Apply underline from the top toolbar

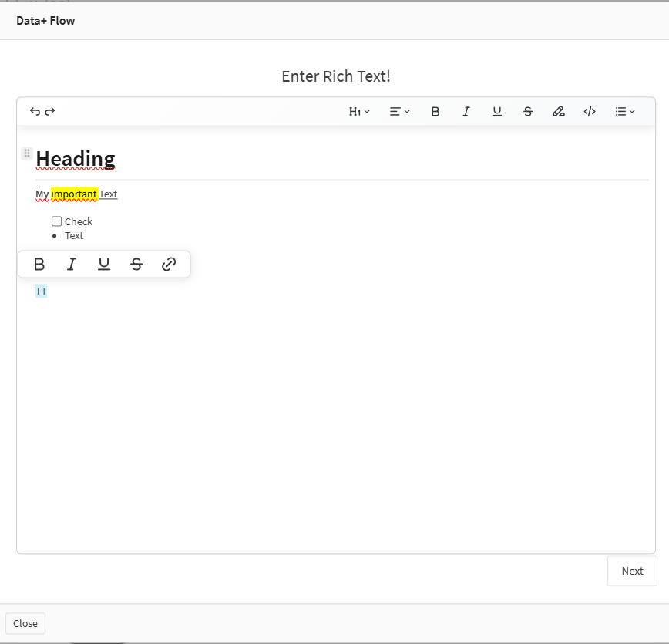(497, 112)
